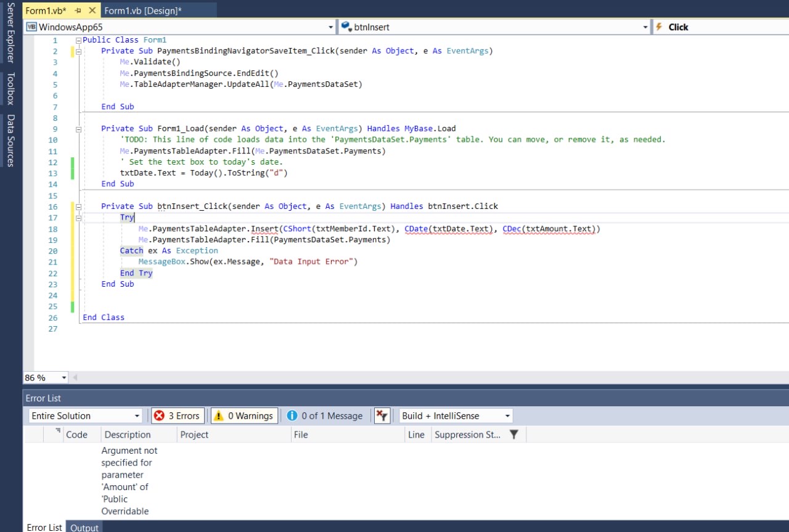The height and width of the screenshot is (532, 789).
Task: Toggle the 3 Errors filter button
Action: 178,415
